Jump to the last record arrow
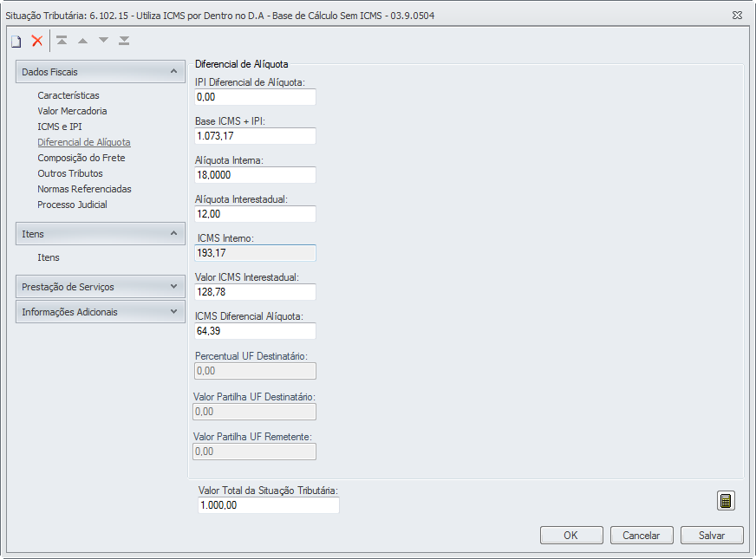This screenshot has width=756, height=559. (x=125, y=41)
